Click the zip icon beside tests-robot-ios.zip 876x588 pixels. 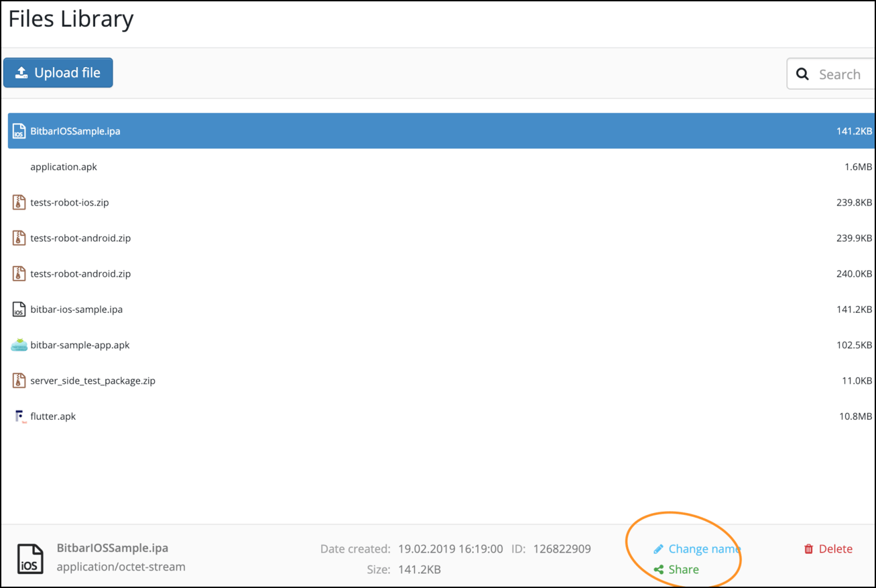click(19, 202)
